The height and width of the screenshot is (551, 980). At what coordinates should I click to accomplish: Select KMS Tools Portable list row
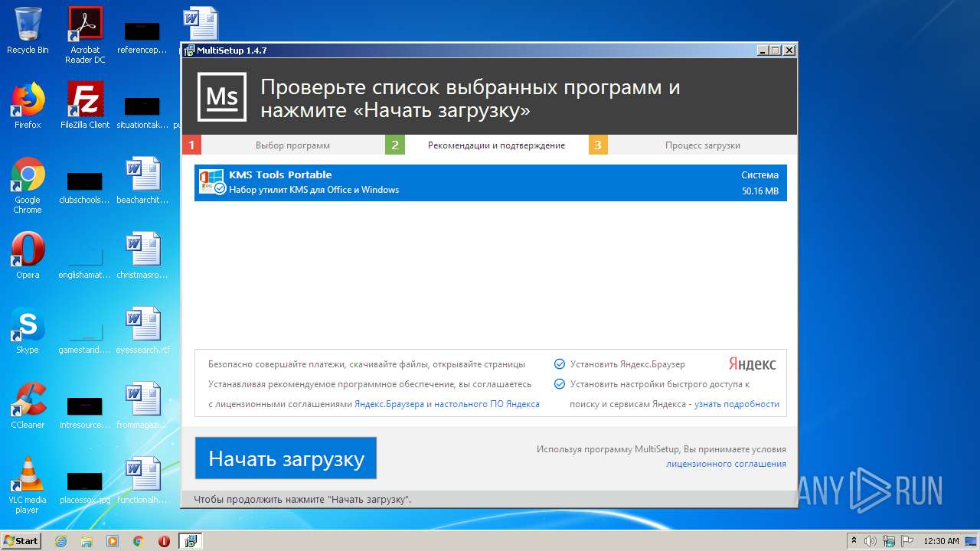491,183
